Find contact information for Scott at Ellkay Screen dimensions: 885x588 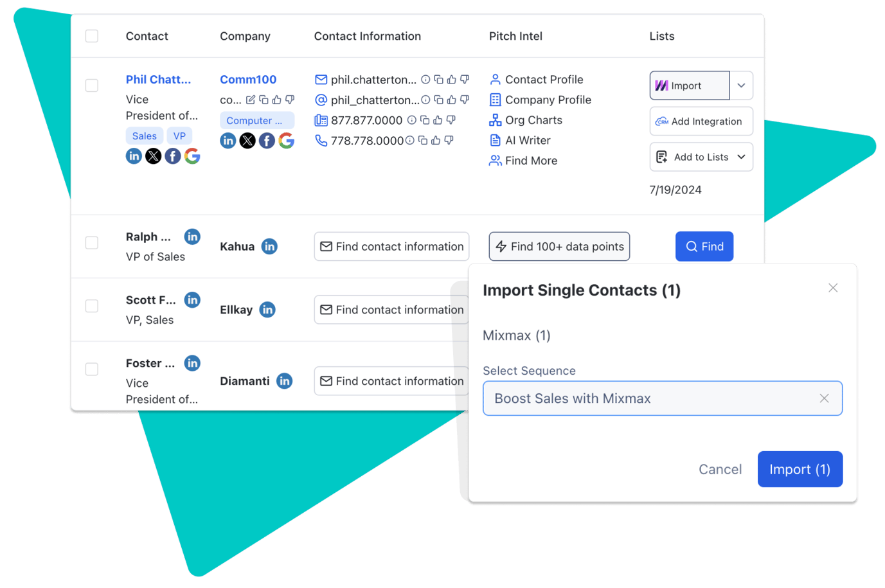[391, 310]
